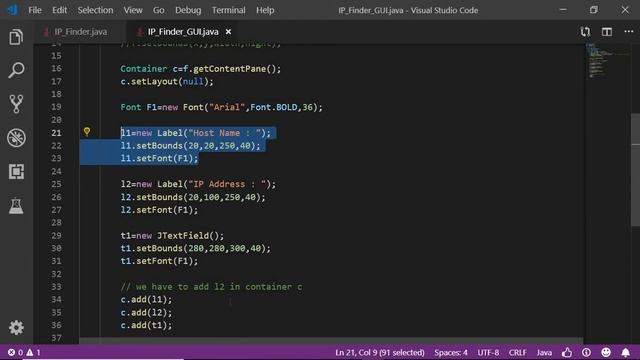Open the Help menu
Viewport: 640px width, 360px height.
pyautogui.click(x=265, y=10)
